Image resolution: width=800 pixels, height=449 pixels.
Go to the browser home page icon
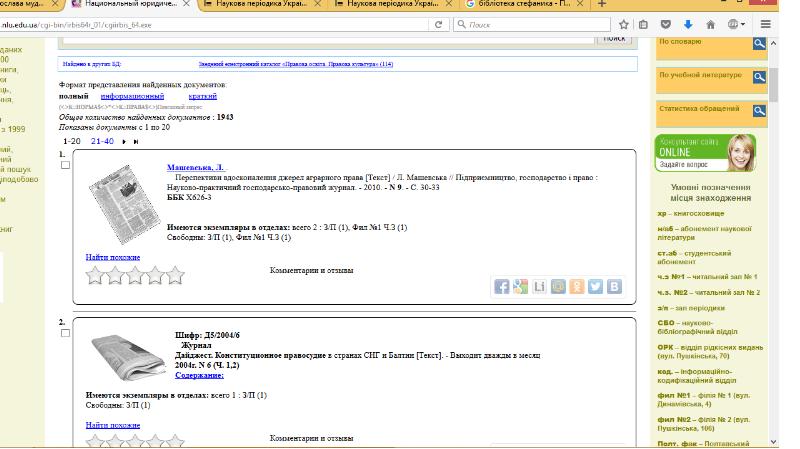711,24
